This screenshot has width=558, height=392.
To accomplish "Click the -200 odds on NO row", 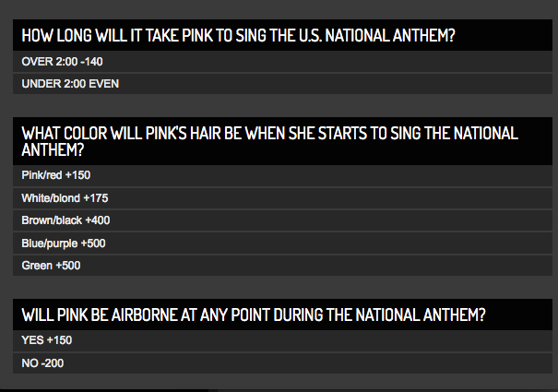I will [53, 363].
